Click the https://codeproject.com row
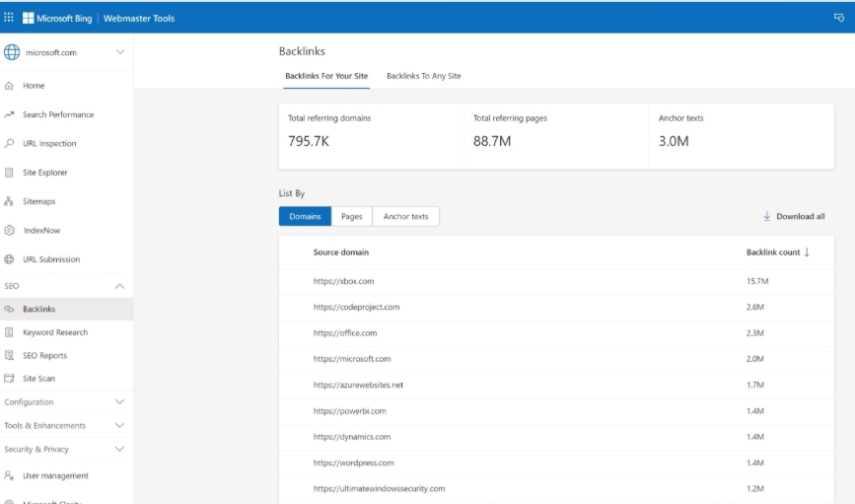Screen dimensions: 855x504 click(556, 307)
